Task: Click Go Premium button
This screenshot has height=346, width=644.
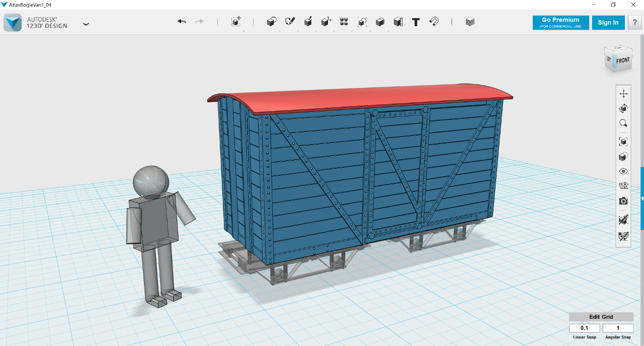Action: click(560, 23)
